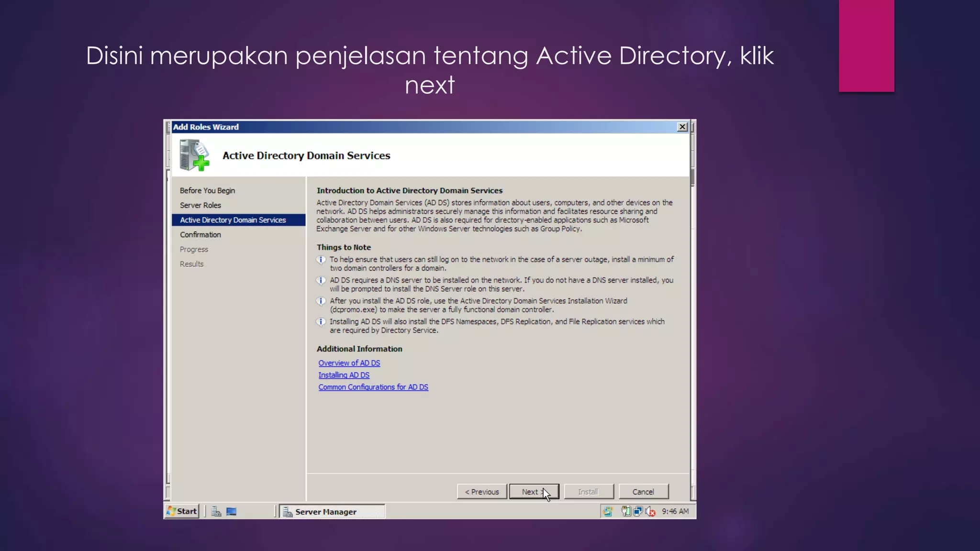Open the Overview of AD DS link
This screenshot has height=551, width=980.
(x=349, y=363)
